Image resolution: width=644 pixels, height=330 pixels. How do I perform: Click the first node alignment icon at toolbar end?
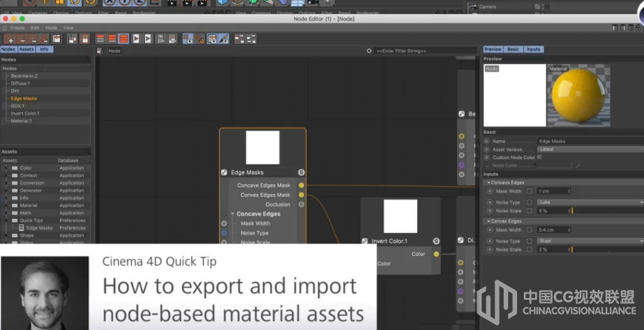pyautogui.click(x=239, y=39)
